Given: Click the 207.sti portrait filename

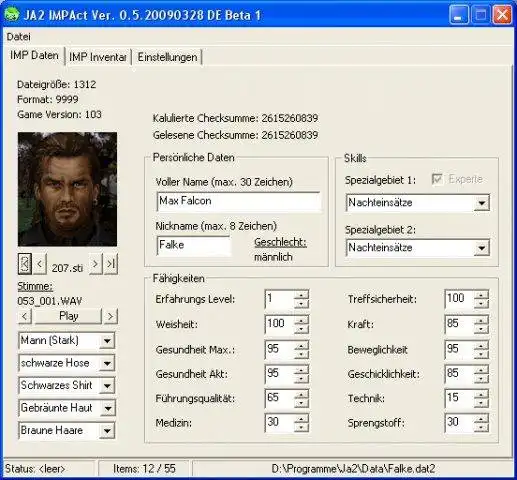Looking at the screenshot, I should pos(67,268).
